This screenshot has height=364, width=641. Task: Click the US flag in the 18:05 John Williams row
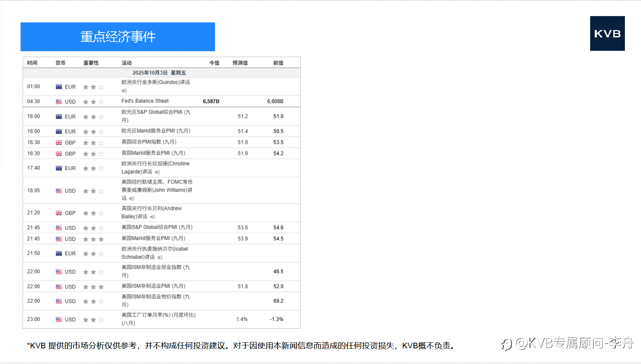[x=59, y=191]
